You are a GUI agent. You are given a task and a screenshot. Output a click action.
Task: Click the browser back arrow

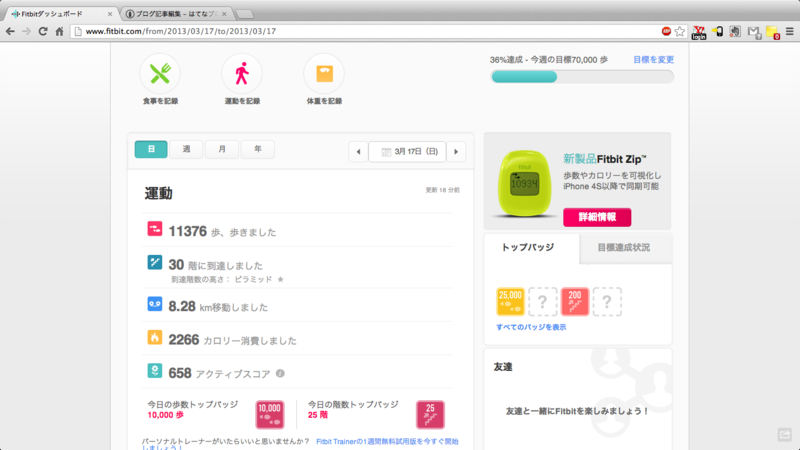[10, 31]
